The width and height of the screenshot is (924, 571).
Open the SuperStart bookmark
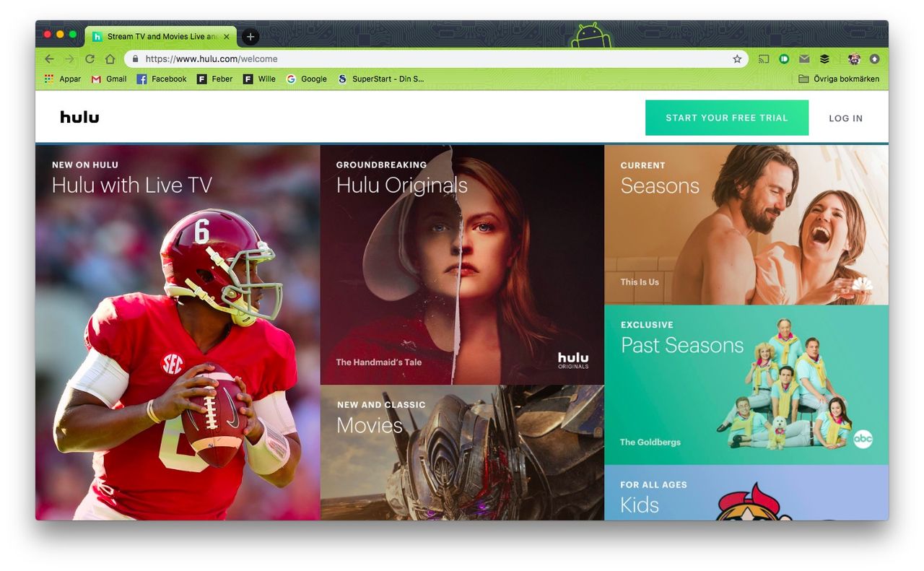381,79
